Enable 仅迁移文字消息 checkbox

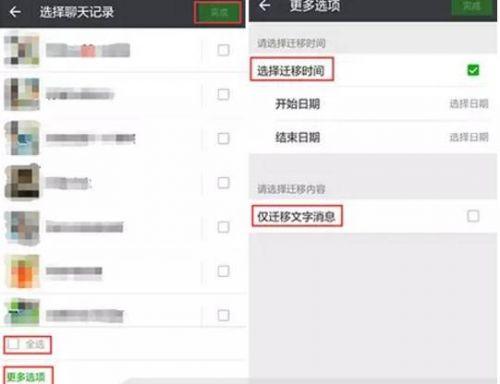click(473, 216)
